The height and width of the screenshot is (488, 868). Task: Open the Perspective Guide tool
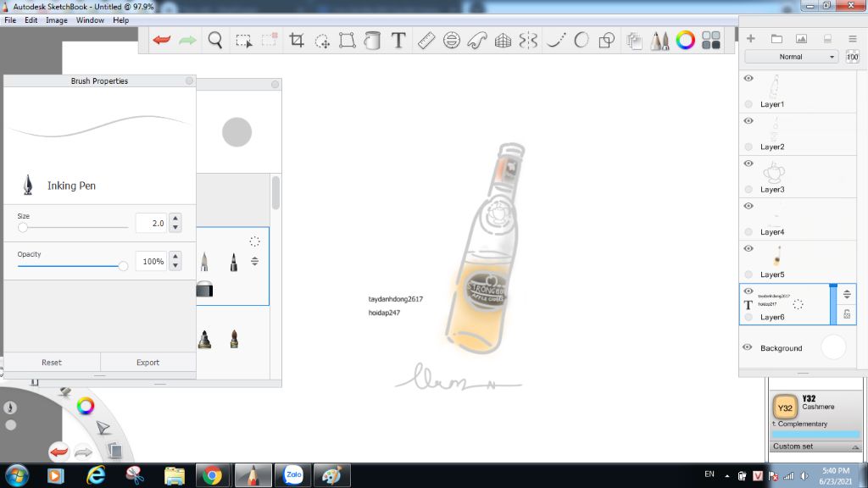(503, 41)
